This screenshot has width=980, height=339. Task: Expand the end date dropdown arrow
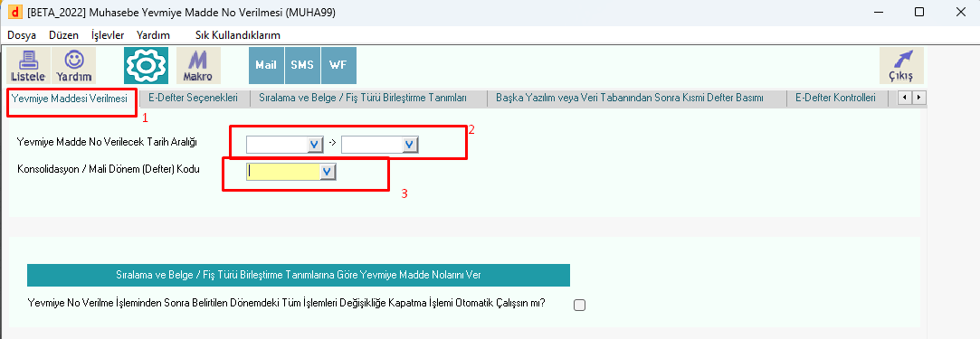click(410, 145)
